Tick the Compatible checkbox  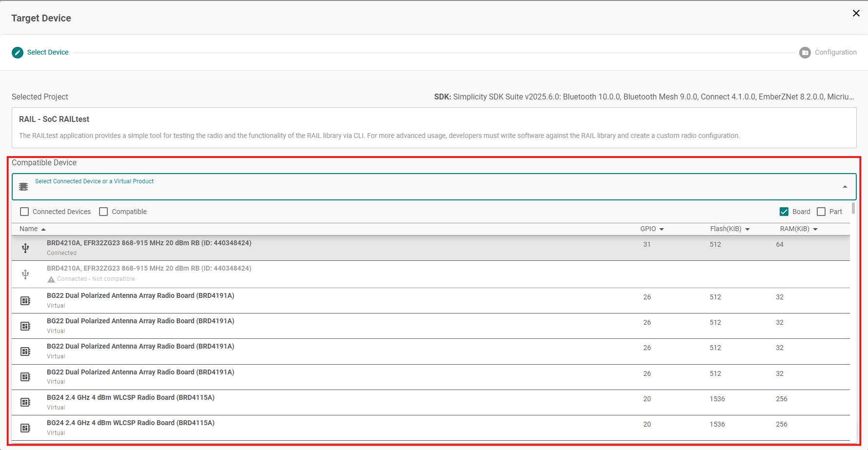coord(103,212)
